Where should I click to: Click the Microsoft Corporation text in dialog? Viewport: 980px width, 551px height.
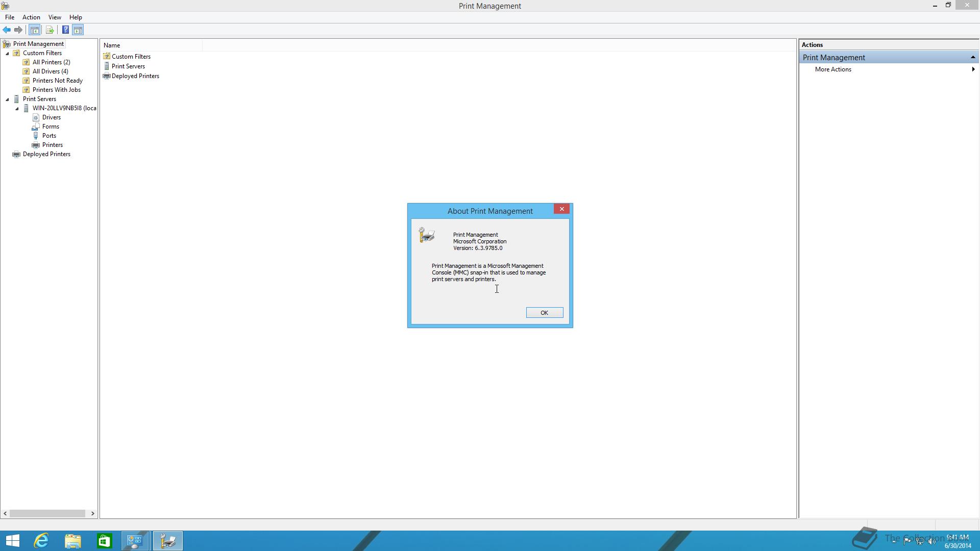[x=480, y=242]
